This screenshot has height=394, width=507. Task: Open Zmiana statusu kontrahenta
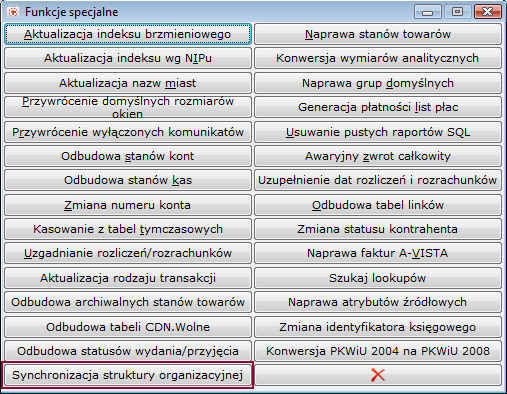[x=378, y=229]
